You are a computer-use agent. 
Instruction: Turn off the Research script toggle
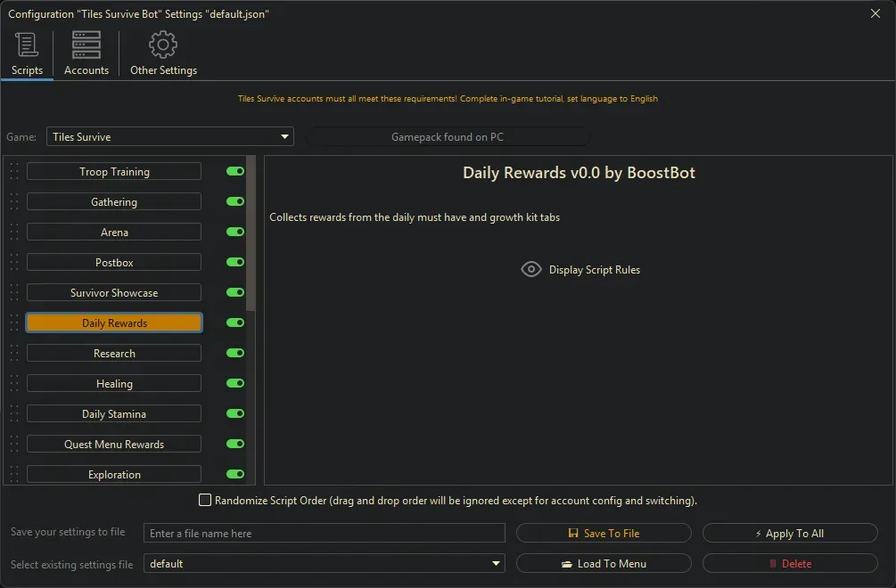(235, 354)
